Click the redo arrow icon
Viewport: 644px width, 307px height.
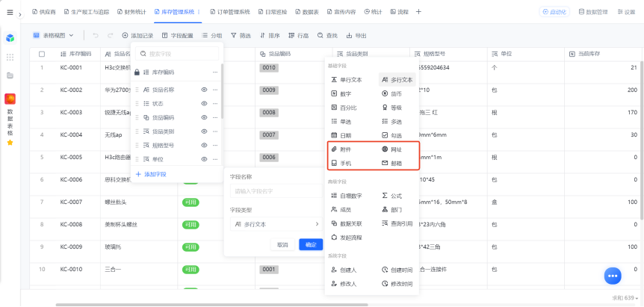pyautogui.click(x=110, y=36)
